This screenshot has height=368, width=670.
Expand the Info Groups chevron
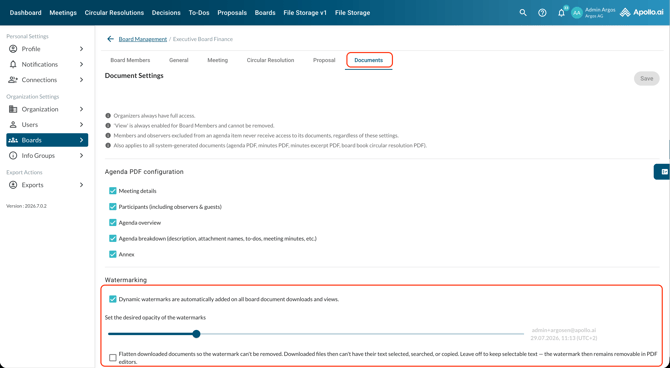81,156
